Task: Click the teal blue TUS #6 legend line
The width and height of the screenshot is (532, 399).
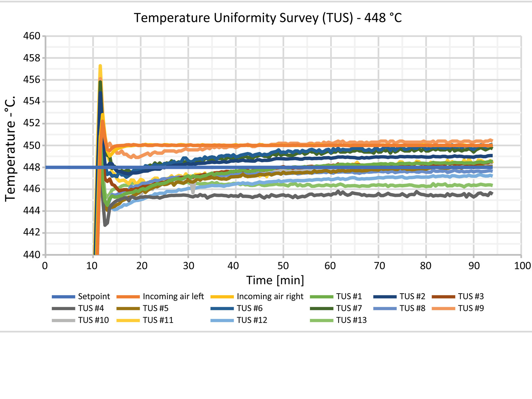Action: pyautogui.click(x=222, y=309)
